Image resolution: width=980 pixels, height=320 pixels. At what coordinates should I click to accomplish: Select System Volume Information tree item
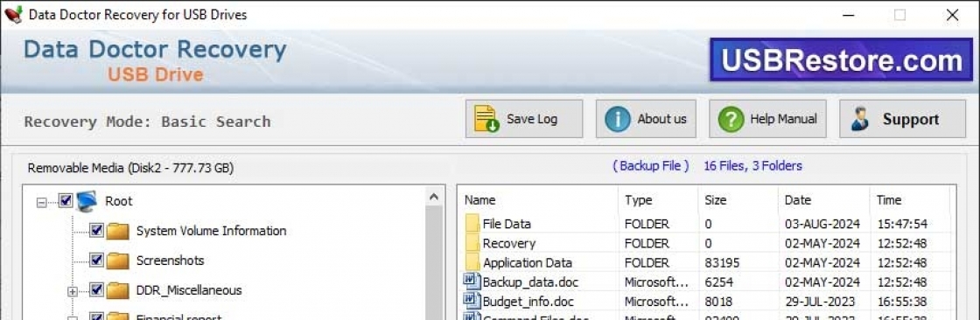(211, 231)
